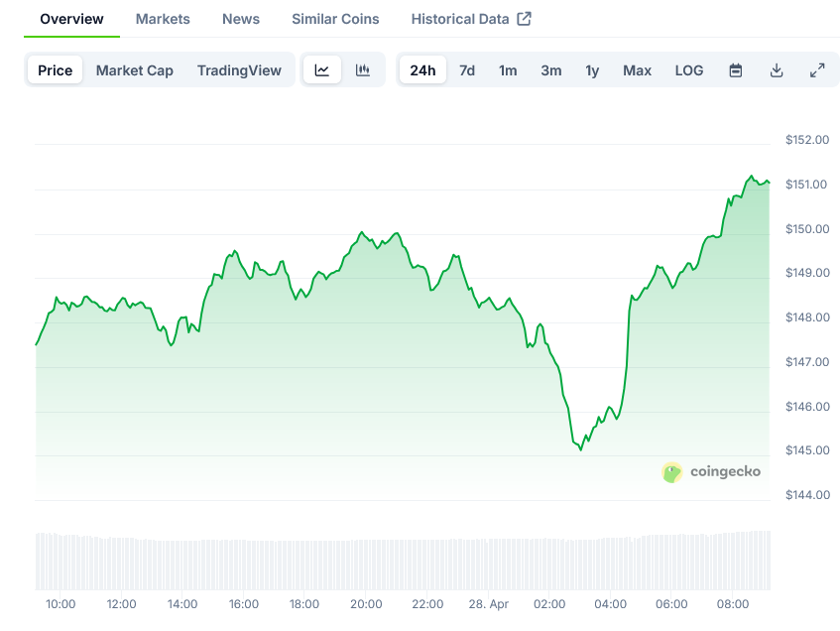Switch chart to TradingView
Image resolution: width=840 pixels, height=631 pixels.
[239, 70]
